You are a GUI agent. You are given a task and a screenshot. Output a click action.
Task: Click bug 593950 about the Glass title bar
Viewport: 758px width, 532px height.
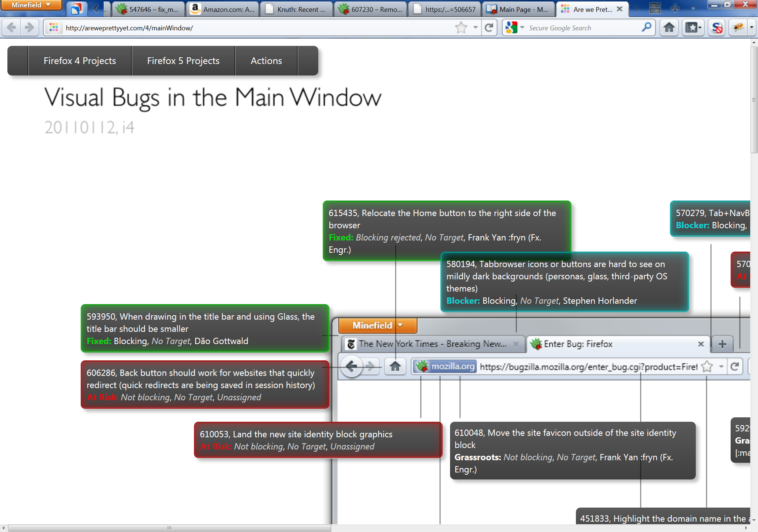(205, 329)
